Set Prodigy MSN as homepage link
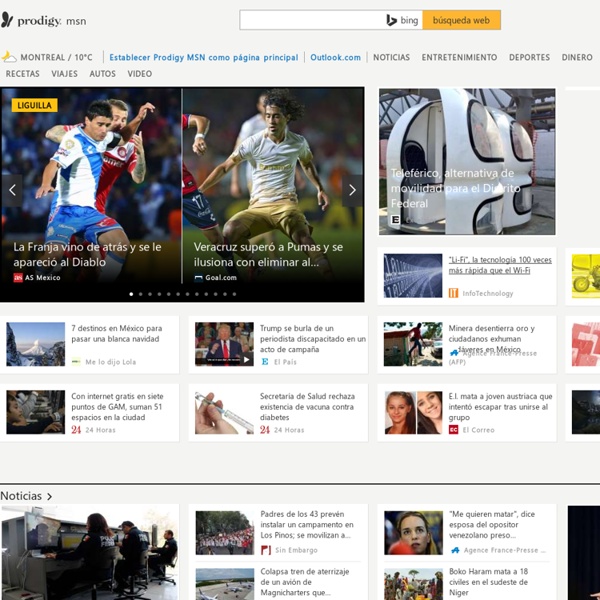This screenshot has height=600, width=600. (x=203, y=57)
